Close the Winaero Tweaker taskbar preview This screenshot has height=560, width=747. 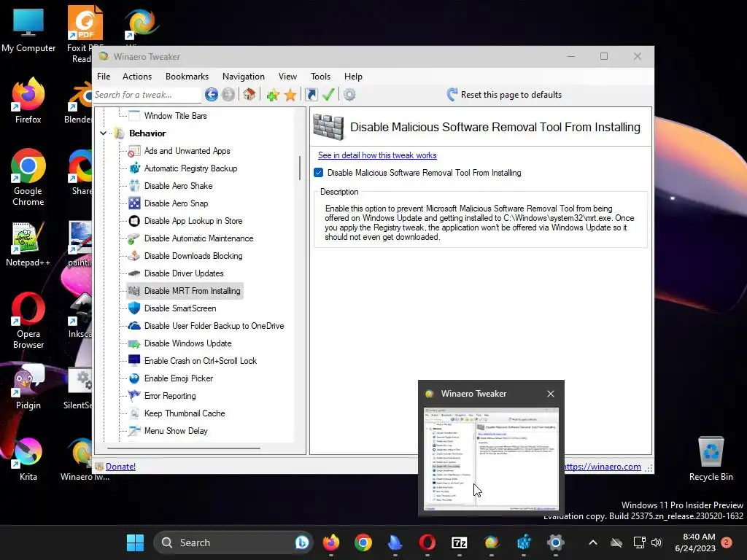(x=551, y=394)
